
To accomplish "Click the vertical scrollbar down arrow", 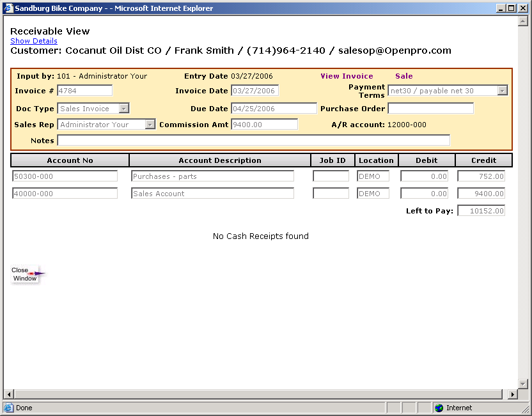I will click(x=522, y=383).
